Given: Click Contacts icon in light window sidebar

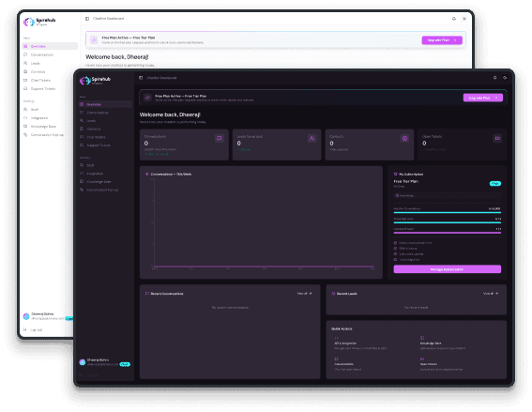Looking at the screenshot, I should tap(25, 71).
